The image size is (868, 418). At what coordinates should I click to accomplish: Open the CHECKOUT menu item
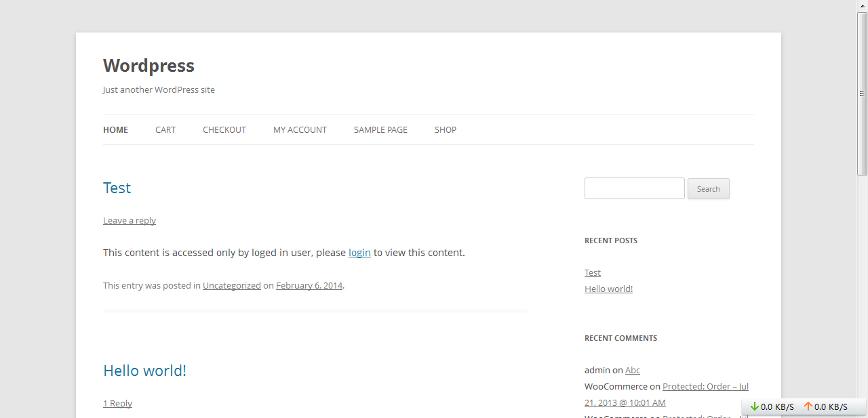pos(224,129)
